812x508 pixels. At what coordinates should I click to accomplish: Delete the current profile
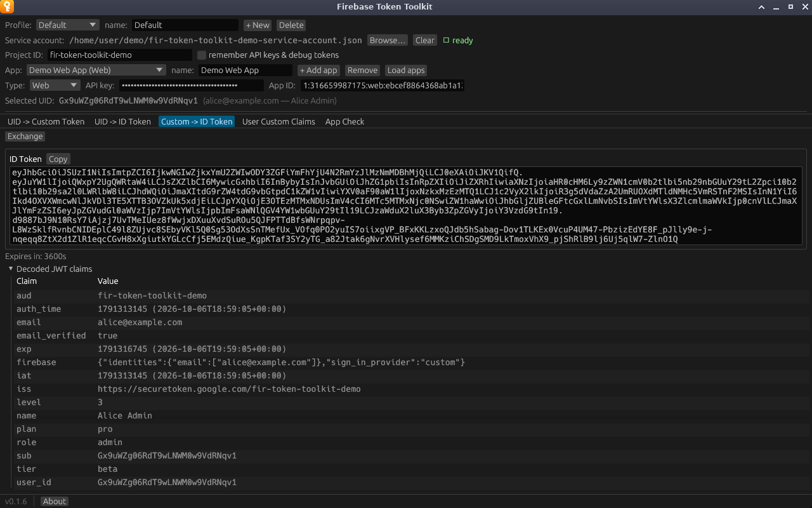(291, 25)
